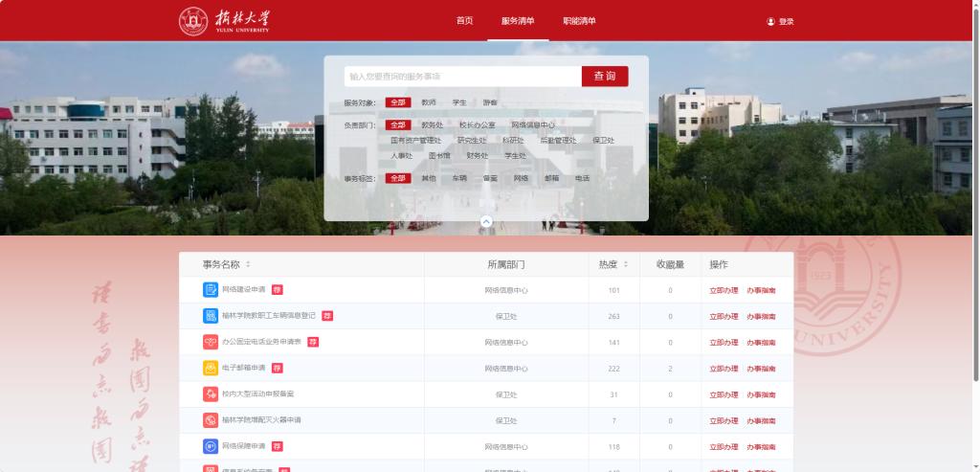980x472 pixels.
Task: Click the 办公固定电话业务申请表 icon
Action: (x=210, y=342)
